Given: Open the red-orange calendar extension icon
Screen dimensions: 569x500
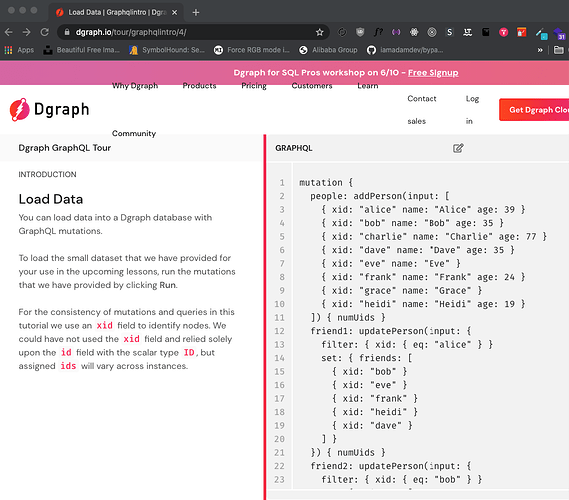Looking at the screenshot, I should (521, 32).
